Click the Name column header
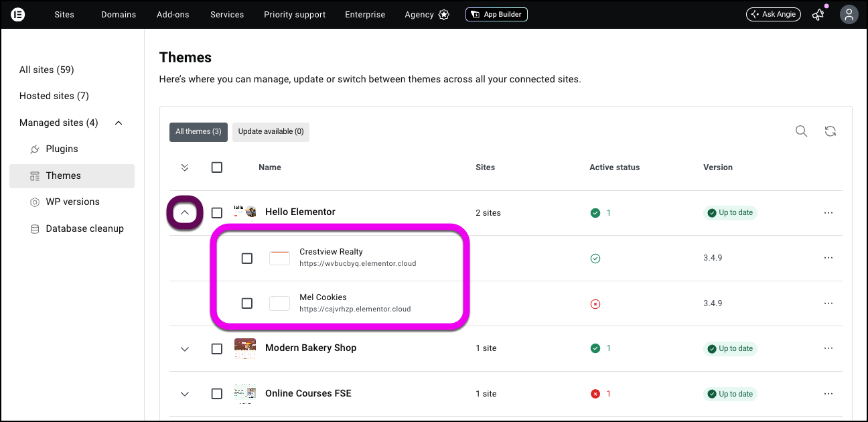 (270, 167)
